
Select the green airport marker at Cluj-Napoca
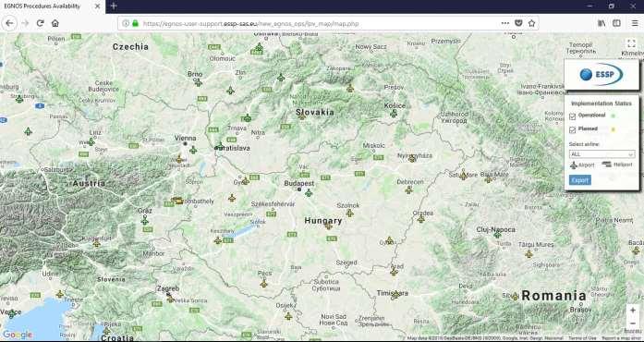497,235
